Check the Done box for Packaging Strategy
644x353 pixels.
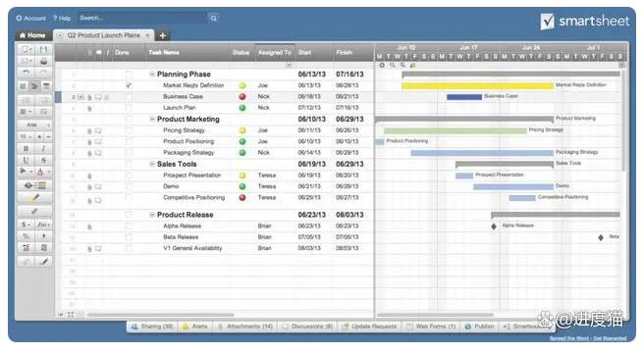click(x=129, y=153)
